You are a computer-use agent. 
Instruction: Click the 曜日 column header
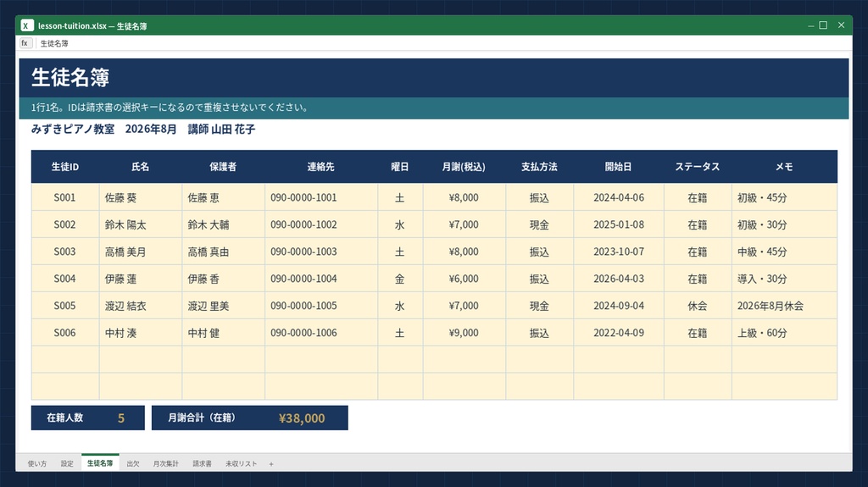pyautogui.click(x=400, y=167)
